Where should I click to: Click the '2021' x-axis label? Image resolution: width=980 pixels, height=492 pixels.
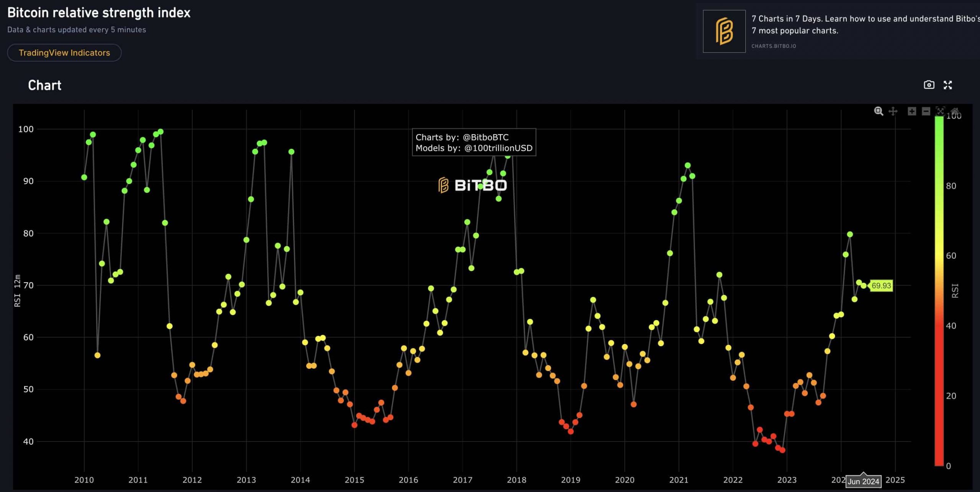[x=679, y=480]
